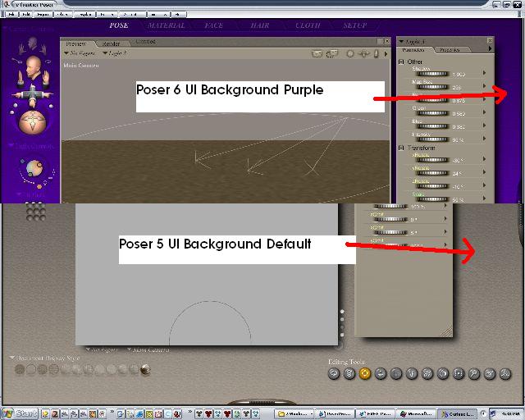Image resolution: width=525 pixels, height=420 pixels.
Task: Select the Rotate editing tool
Action: pyautogui.click(x=334, y=373)
